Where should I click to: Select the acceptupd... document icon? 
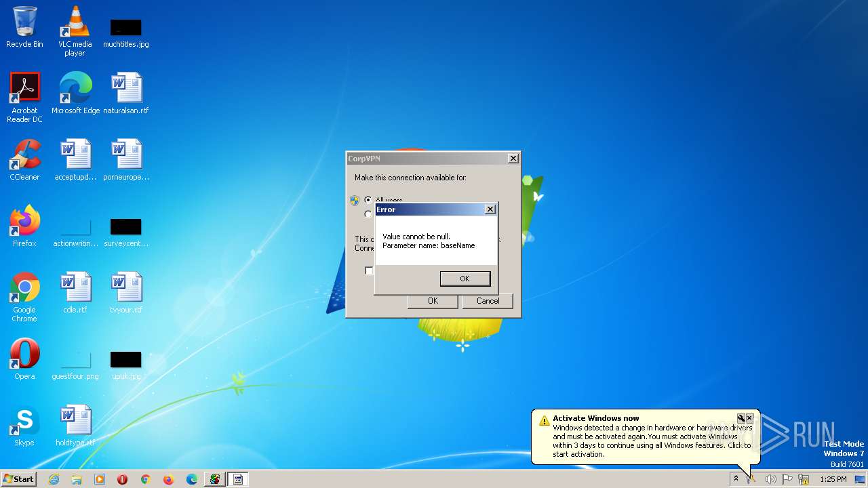point(75,160)
